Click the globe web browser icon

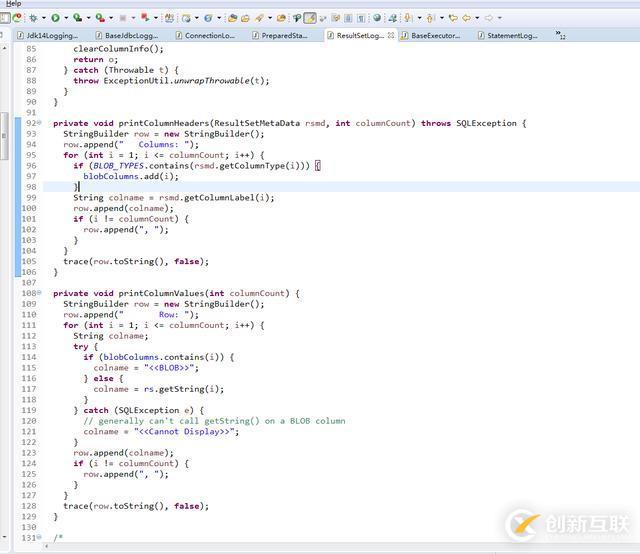377,18
